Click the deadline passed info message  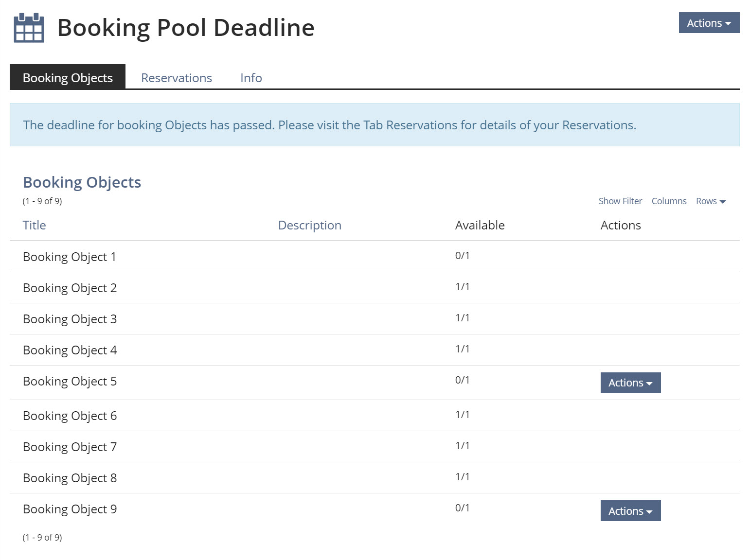329,125
